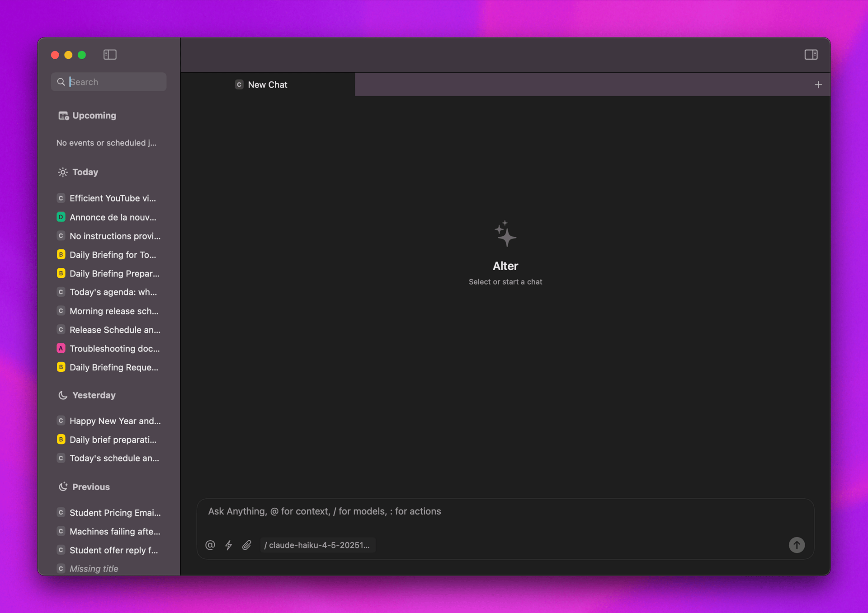Toggle the right side panel icon
Screen dimensions: 868x613
pyautogui.click(x=811, y=55)
